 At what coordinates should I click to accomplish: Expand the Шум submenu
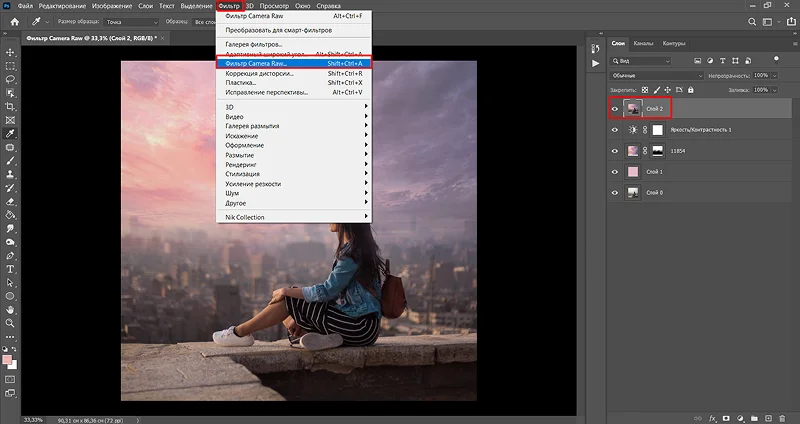[294, 193]
